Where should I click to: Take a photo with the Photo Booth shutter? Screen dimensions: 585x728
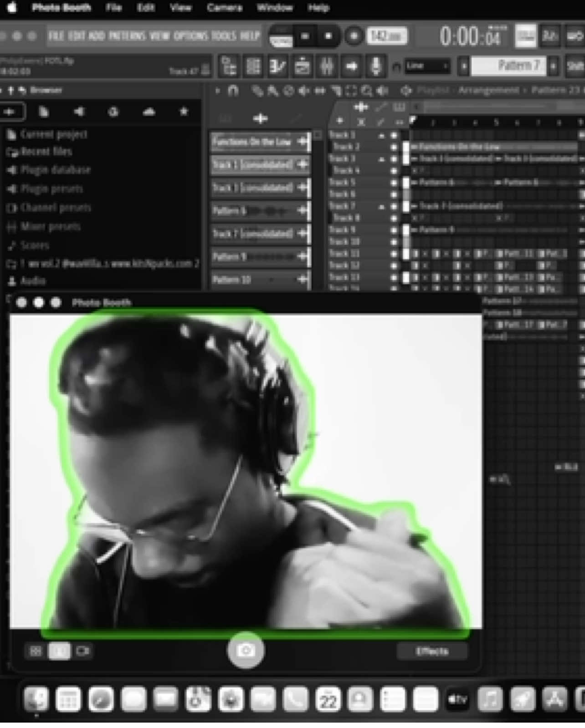click(x=246, y=650)
